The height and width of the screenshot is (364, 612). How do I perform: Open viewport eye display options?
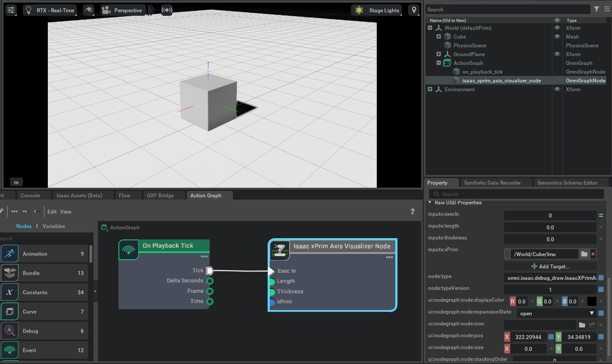pyautogui.click(x=89, y=10)
